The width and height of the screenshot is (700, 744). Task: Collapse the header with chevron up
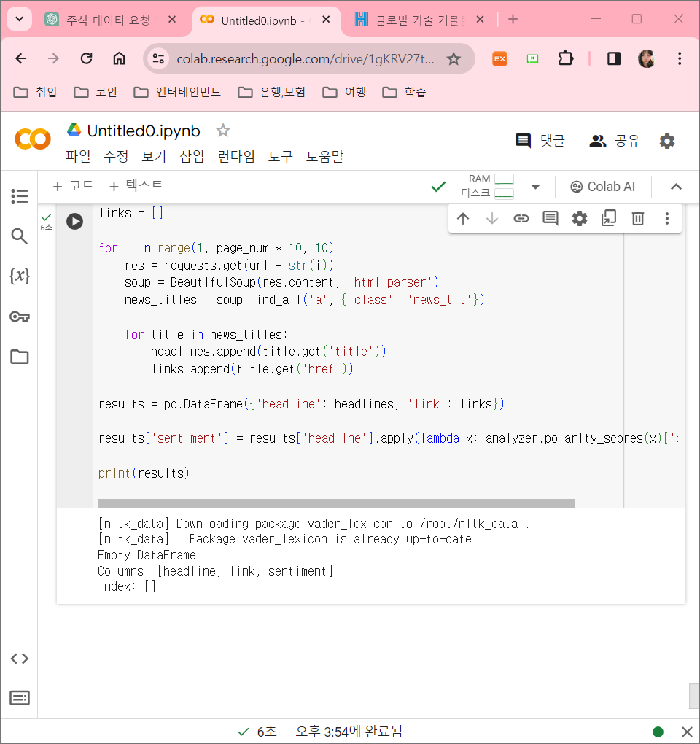click(x=676, y=187)
